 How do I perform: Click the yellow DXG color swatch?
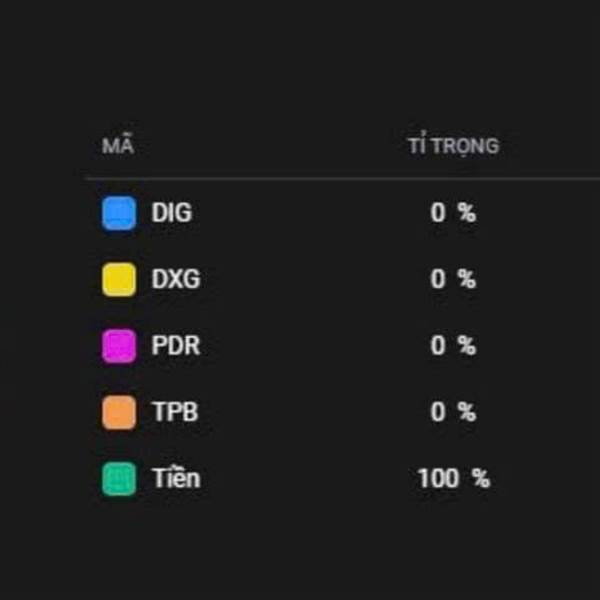pos(119,279)
